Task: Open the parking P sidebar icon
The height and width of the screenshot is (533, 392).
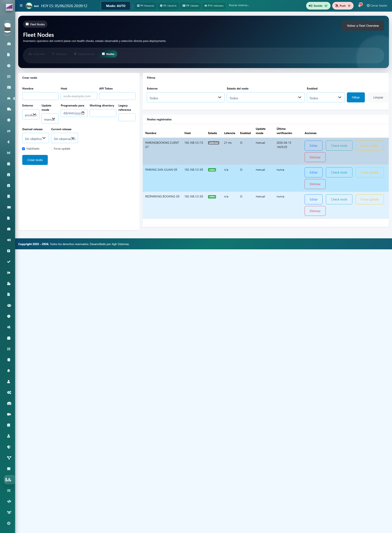Action: [x=9, y=251]
